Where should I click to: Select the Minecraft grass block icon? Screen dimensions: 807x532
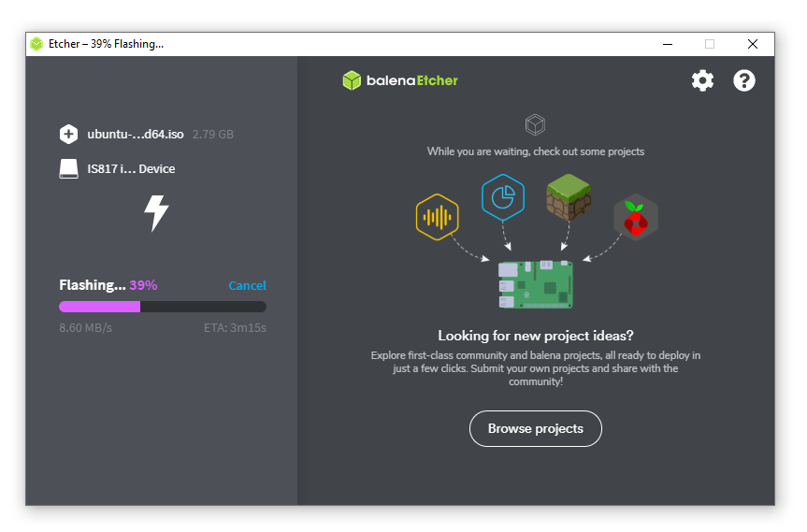tap(569, 197)
